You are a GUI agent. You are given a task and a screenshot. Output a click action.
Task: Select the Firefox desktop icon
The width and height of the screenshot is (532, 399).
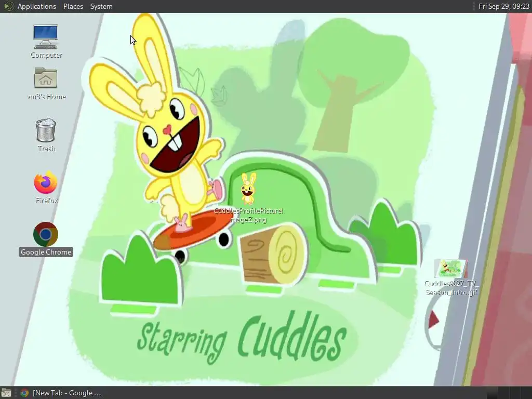(x=46, y=182)
